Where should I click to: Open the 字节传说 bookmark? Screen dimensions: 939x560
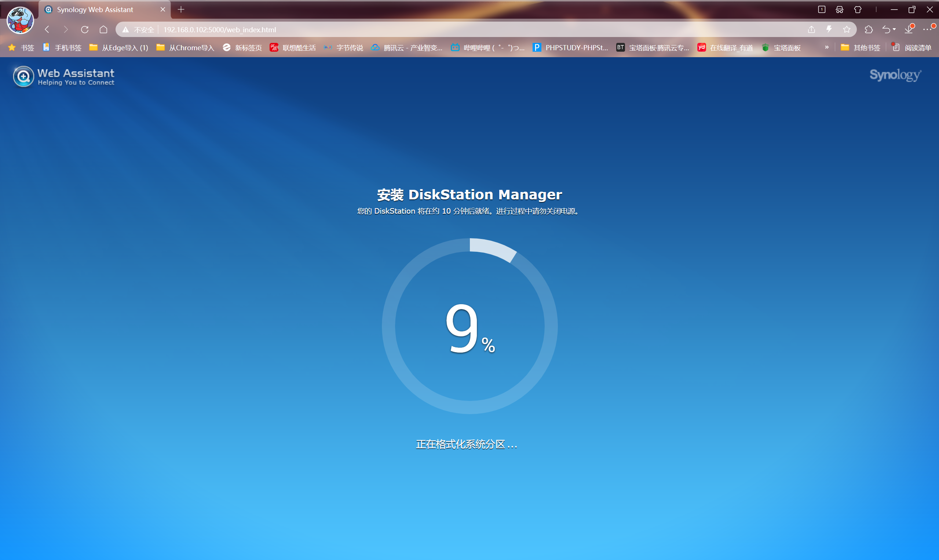point(343,48)
